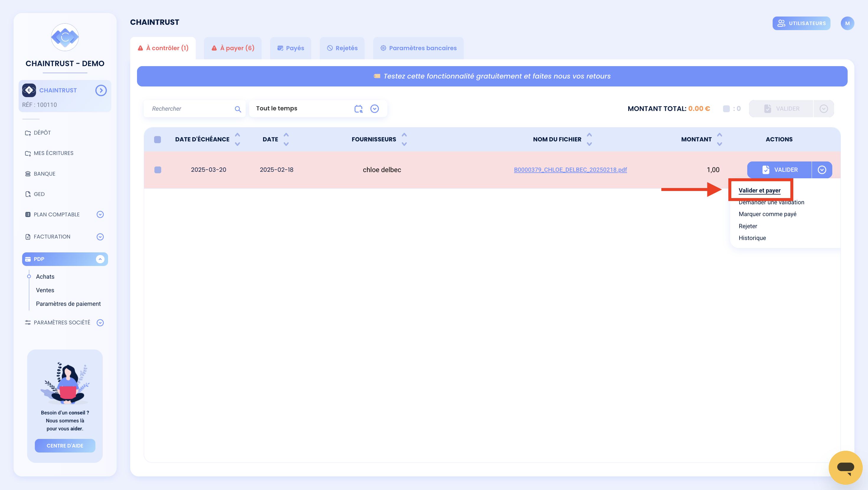The height and width of the screenshot is (490, 868).
Task: Click the amount 1,00 cell
Action: pos(713,170)
